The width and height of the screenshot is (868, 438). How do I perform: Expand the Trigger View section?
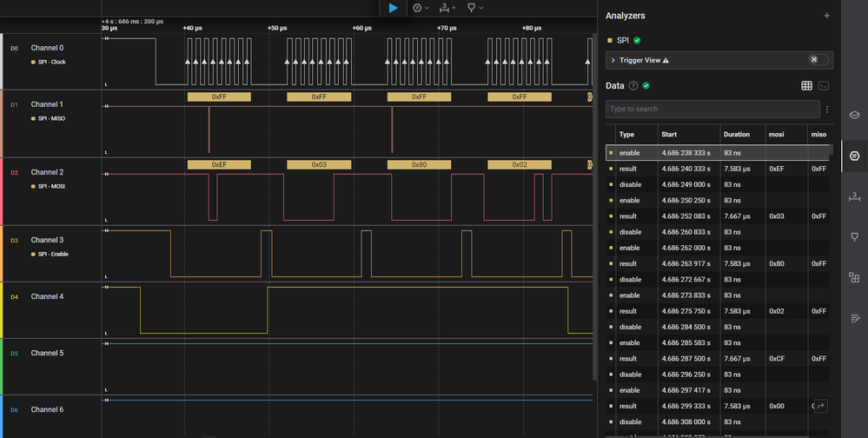pos(613,60)
